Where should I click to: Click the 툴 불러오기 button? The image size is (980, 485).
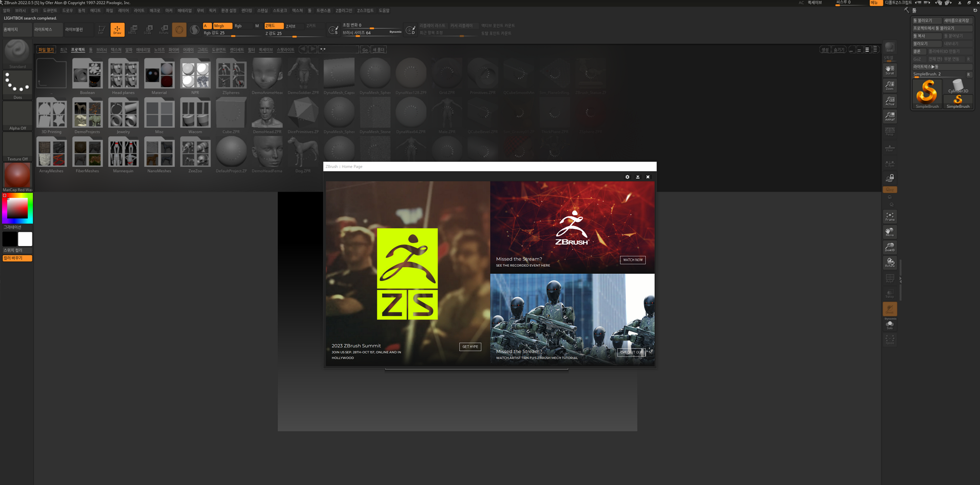[926, 21]
